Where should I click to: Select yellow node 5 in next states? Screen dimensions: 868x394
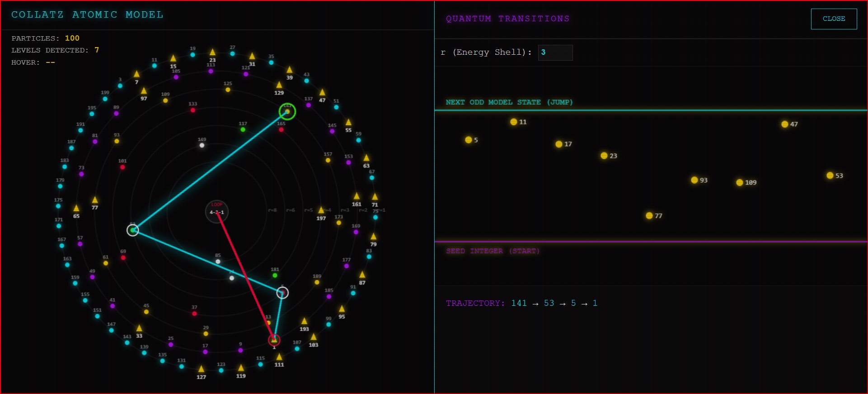point(469,140)
